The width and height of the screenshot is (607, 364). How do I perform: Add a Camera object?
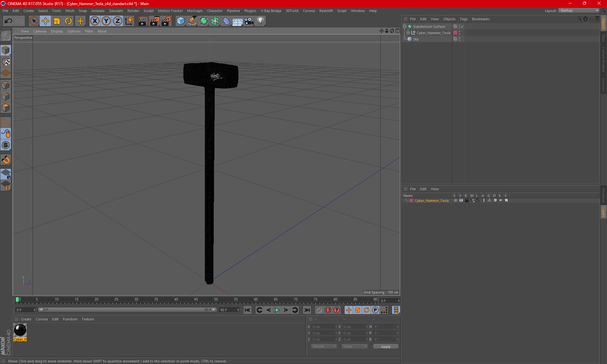(x=249, y=21)
